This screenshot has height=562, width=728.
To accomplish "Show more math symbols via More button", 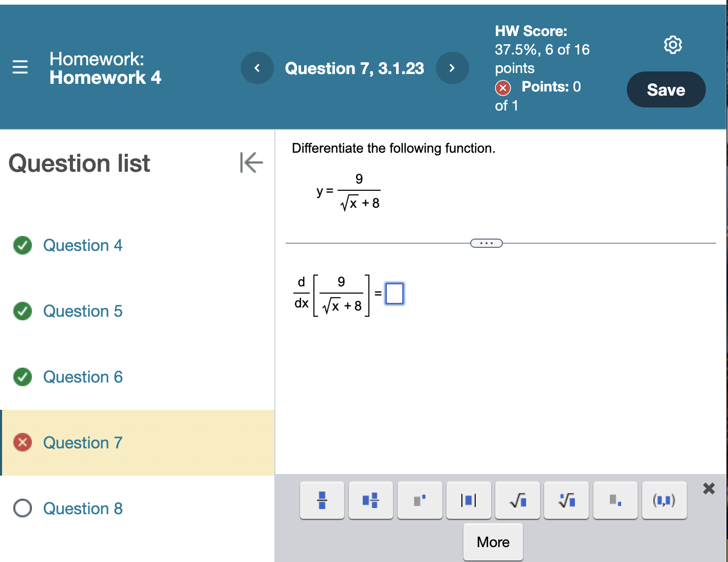I will [492, 541].
